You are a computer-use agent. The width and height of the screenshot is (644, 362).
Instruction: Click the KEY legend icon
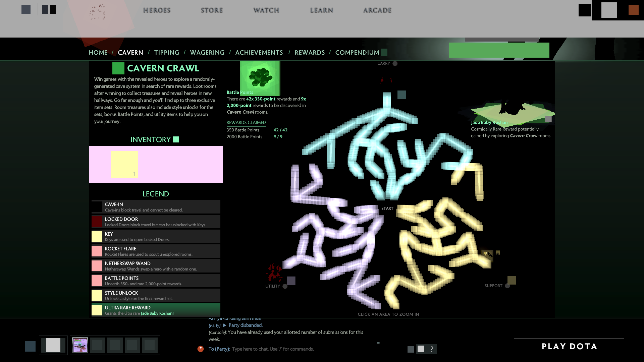tap(97, 236)
